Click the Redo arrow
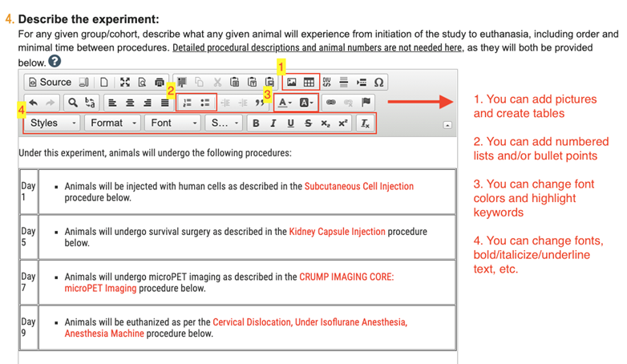 (x=51, y=103)
